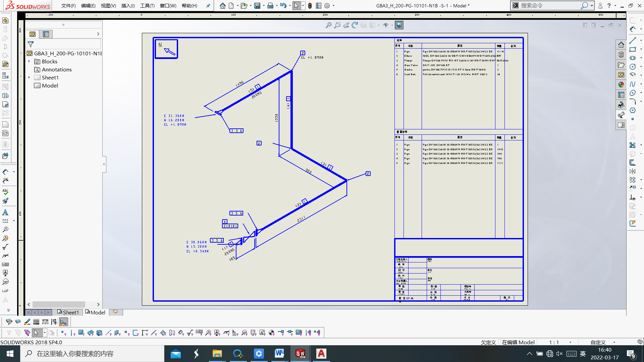The image size is (644, 362).
Task: Select the Circle sketch tool
Action: tap(633, 67)
